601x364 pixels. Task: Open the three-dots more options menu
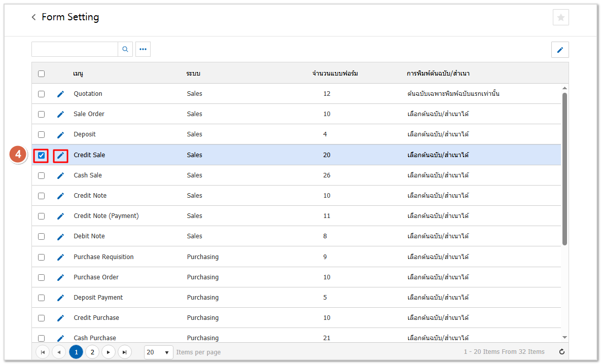pyautogui.click(x=143, y=49)
